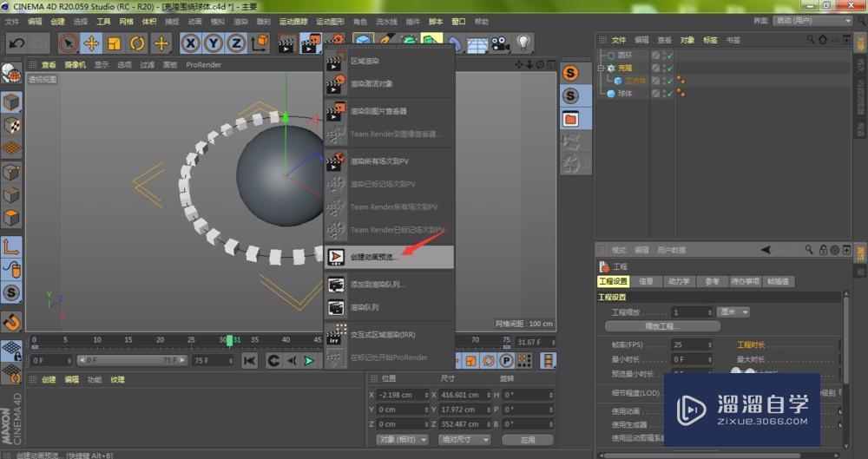Collapse the 克隆 object tree node
This screenshot has height=459, width=868.
point(602,68)
